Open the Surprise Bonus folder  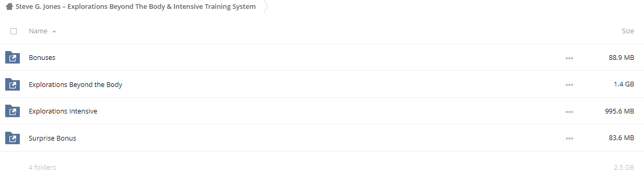tap(52, 138)
